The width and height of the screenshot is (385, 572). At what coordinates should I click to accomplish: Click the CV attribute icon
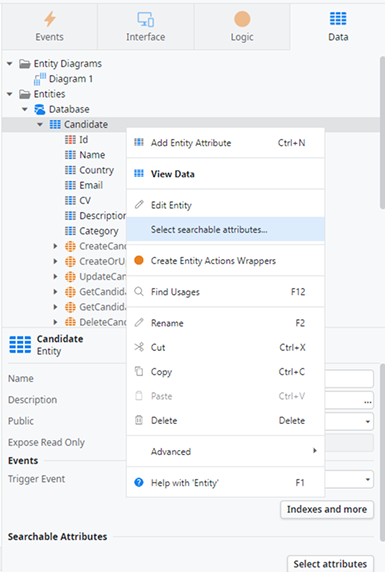70,201
